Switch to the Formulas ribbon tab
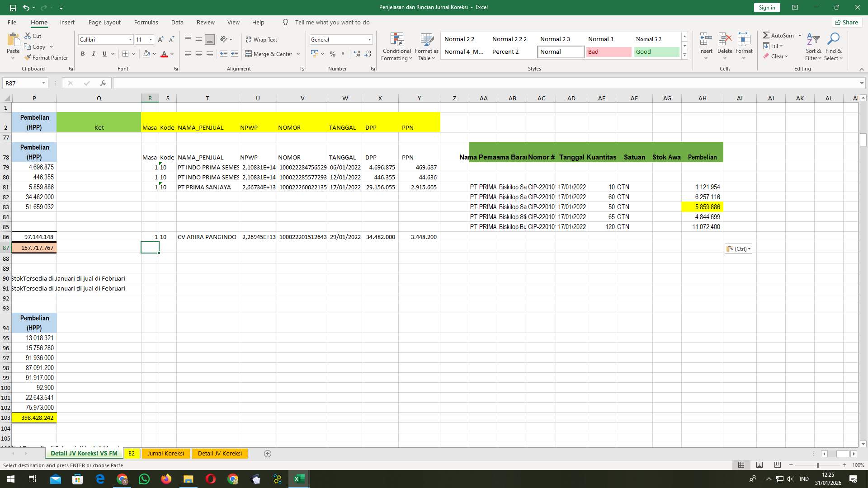Viewport: 868px width, 488px height. pyautogui.click(x=146, y=22)
